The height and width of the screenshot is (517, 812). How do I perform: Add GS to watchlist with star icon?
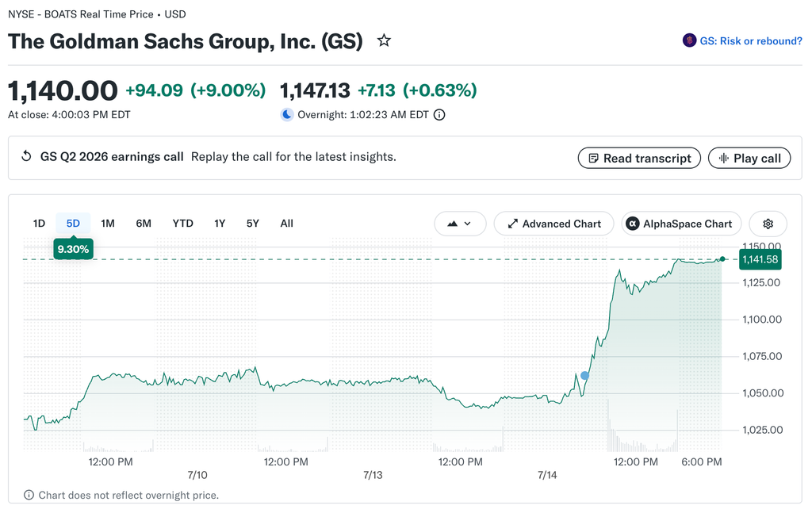384,40
